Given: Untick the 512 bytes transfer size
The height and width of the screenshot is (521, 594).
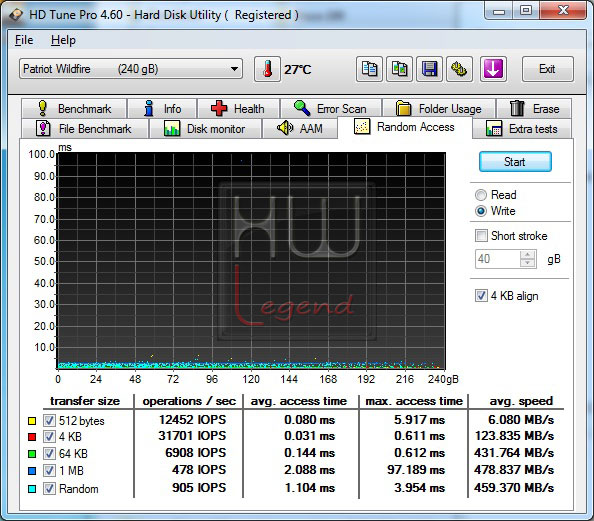Looking at the screenshot, I should pos(49,420).
